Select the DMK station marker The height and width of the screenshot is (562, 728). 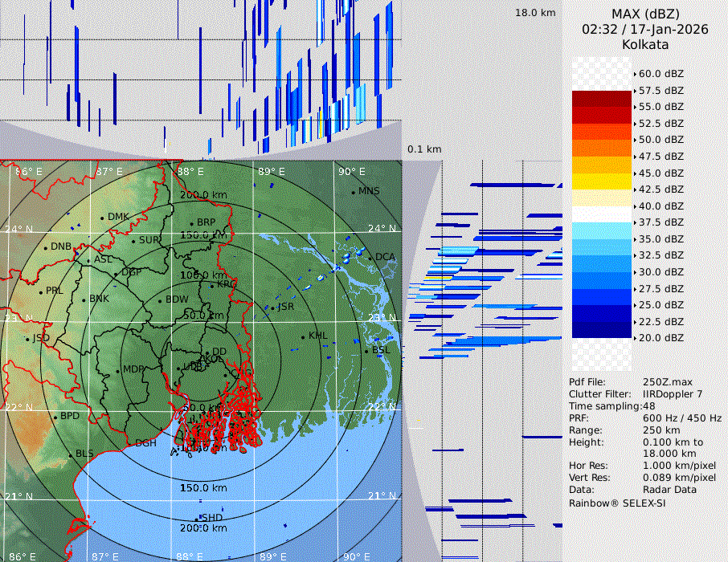pyautogui.click(x=102, y=218)
